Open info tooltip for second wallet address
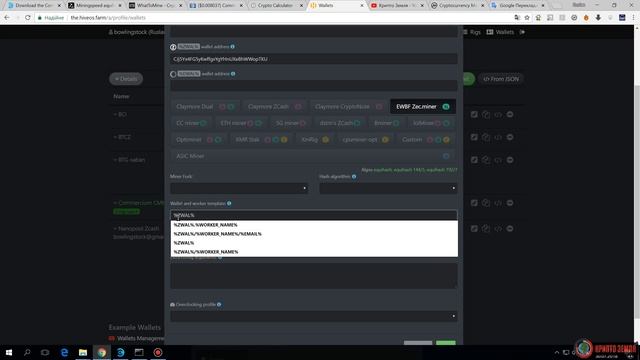640x360 pixels. click(233, 74)
